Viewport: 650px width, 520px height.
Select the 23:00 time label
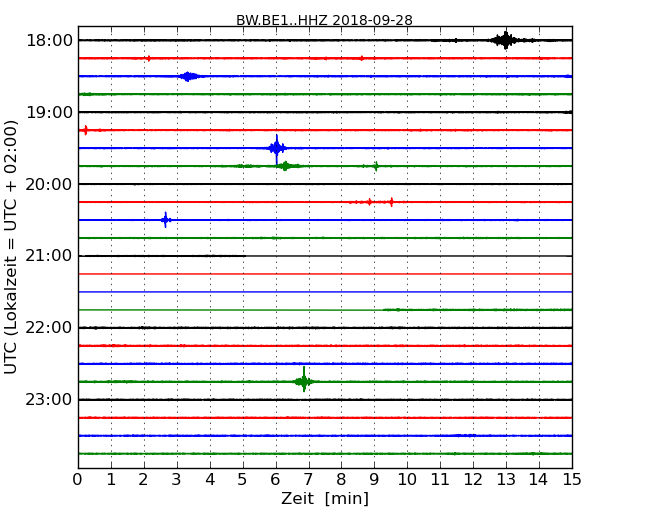coord(49,400)
